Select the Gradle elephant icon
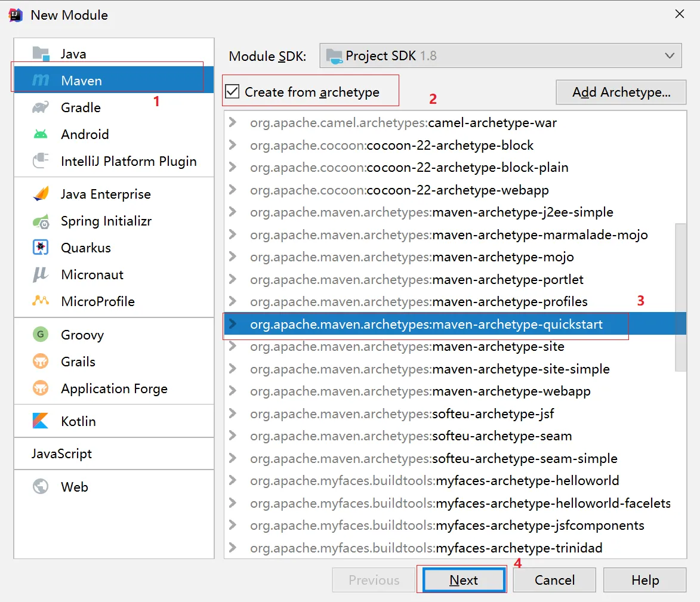 coord(41,108)
